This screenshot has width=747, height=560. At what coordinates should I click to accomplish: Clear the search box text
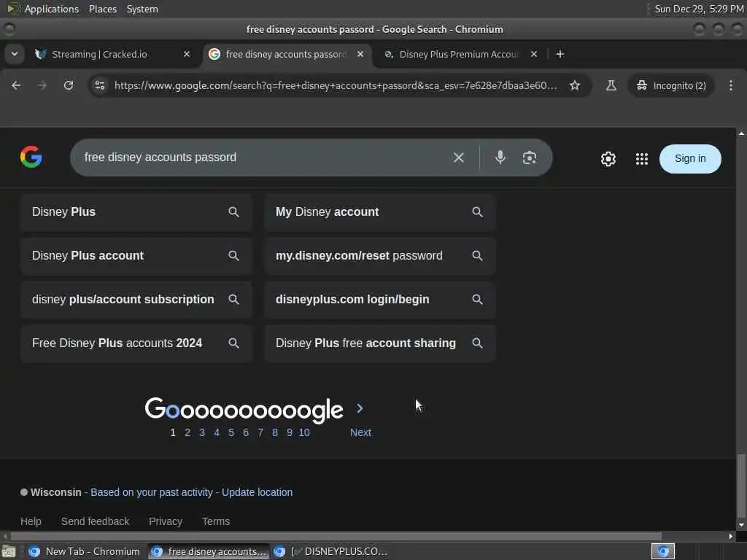tap(458, 157)
